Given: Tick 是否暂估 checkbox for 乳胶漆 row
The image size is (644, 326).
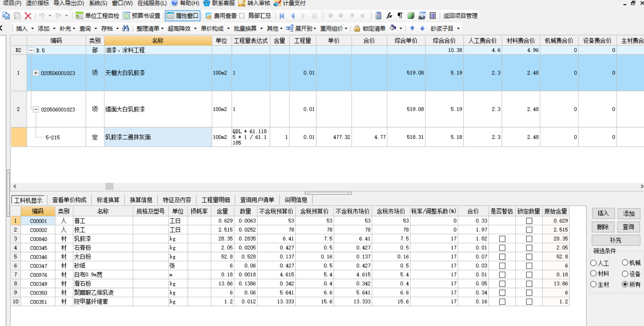Looking at the screenshot, I should [502, 239].
